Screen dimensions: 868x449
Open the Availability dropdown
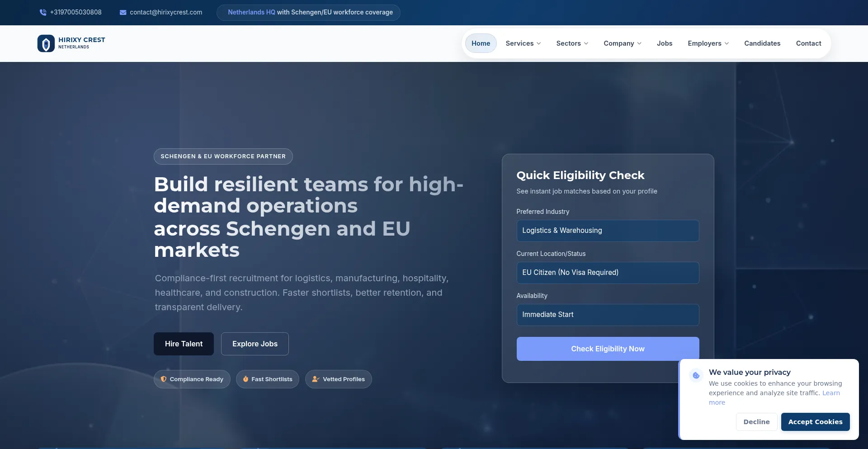coord(608,315)
